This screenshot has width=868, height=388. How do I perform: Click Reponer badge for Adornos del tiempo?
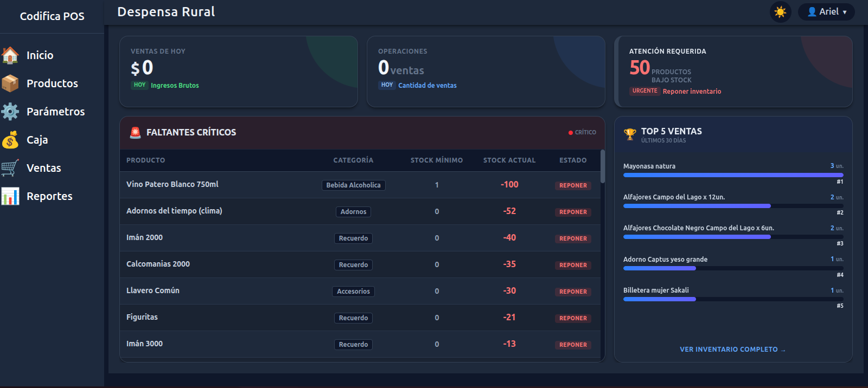(573, 212)
